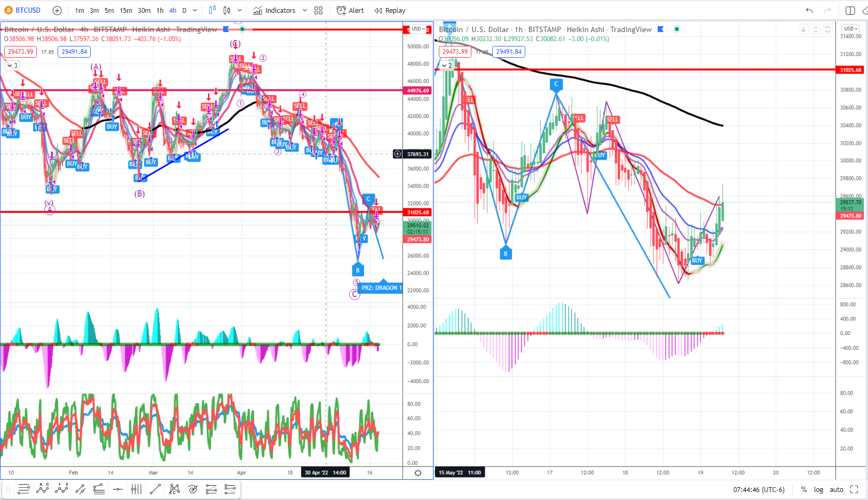This screenshot has width=868, height=500.
Task: Open the Indicators dialog
Action: tap(274, 10)
